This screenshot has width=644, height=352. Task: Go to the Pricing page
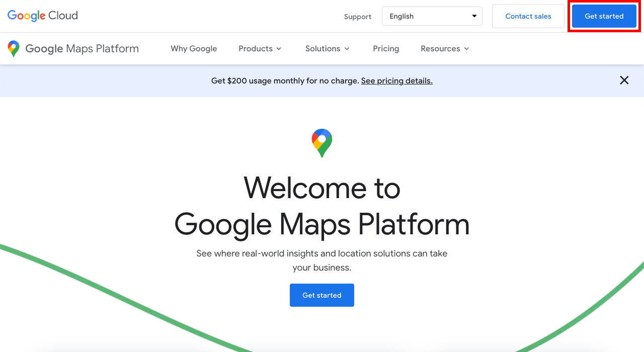pos(386,49)
